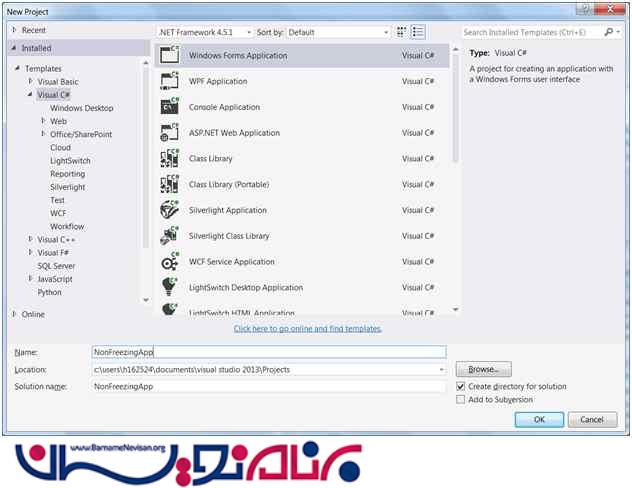Image resolution: width=632 pixels, height=488 pixels.
Task: Click the ASP.NET Web Application icon
Action: (x=170, y=133)
